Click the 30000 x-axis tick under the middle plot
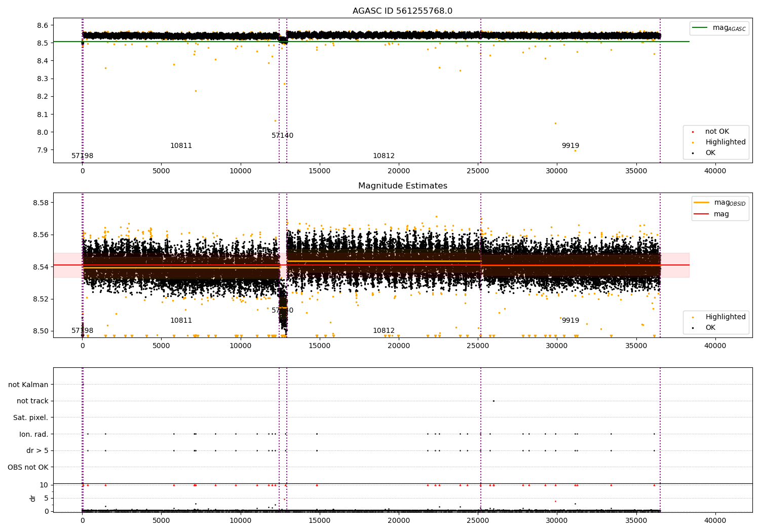The width and height of the screenshot is (760, 532). coord(557,346)
